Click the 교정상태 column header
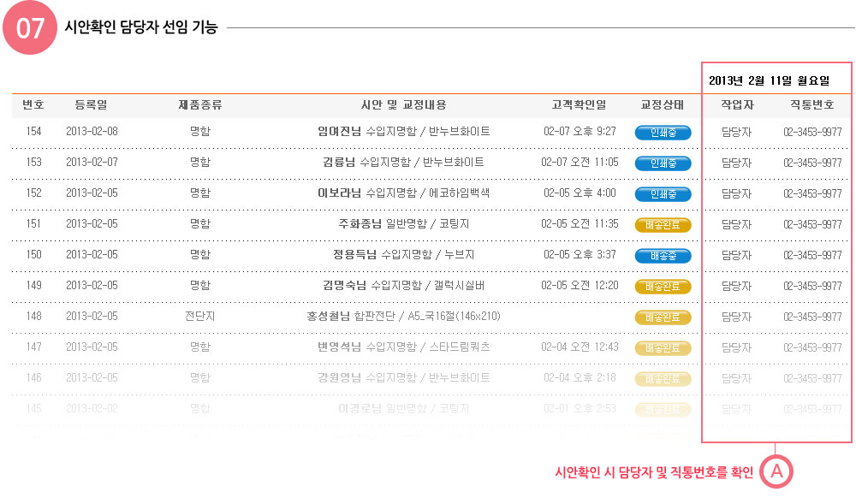The width and height of the screenshot is (856, 504). tap(663, 105)
